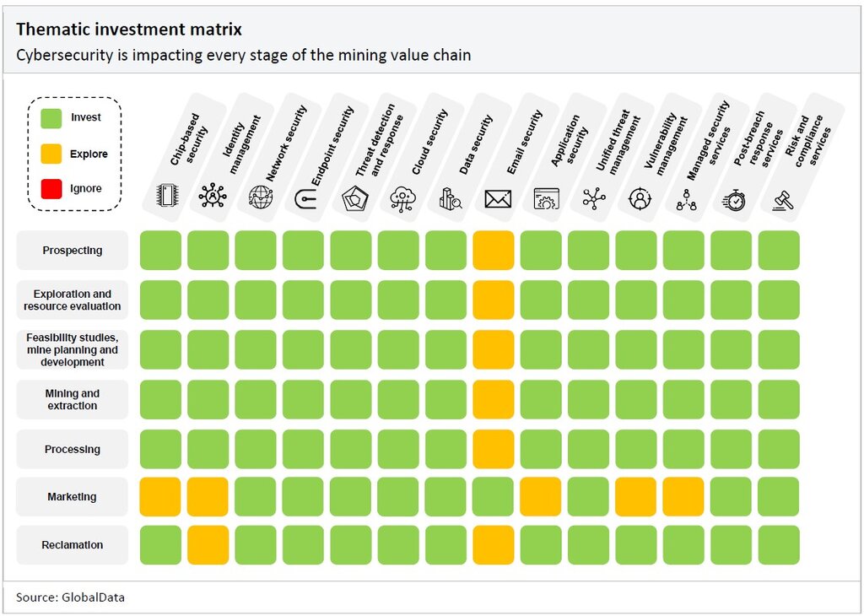Screen dimensions: 864x616
Task: Select the Prospecting row label
Action: pos(73,251)
